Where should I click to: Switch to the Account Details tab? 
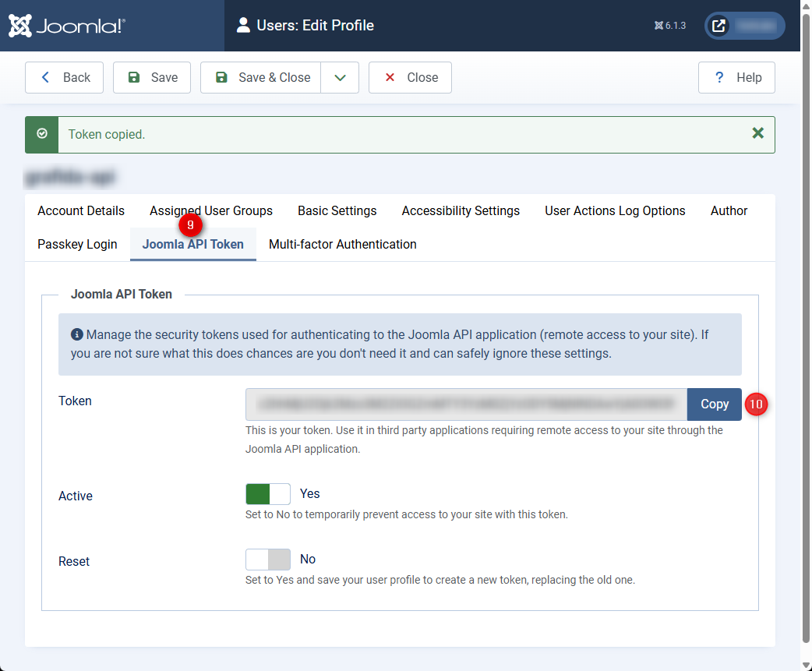click(81, 210)
